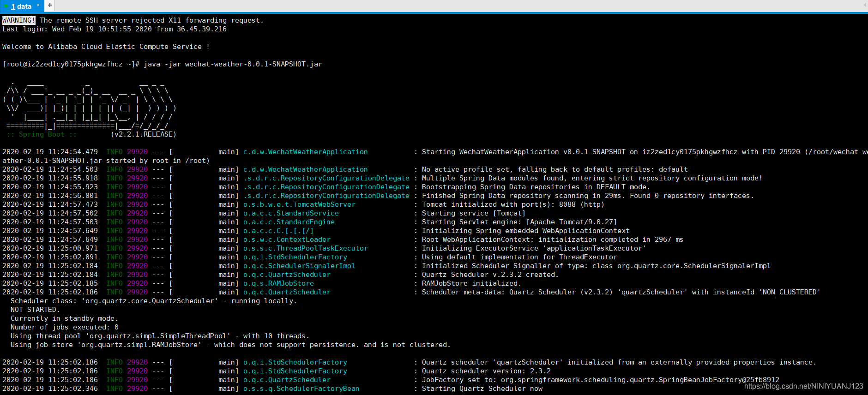Close the "1 data" session tab
This screenshot has width=868, height=395.
pyautogui.click(x=38, y=5)
